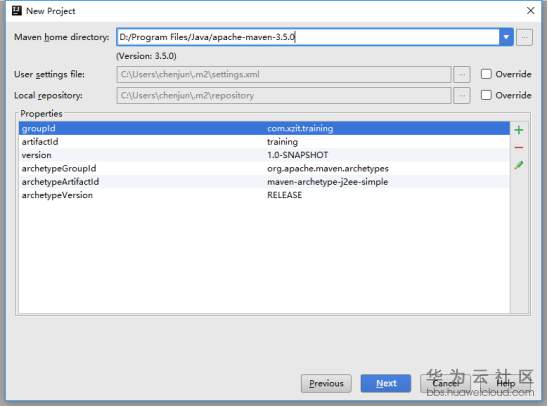The width and height of the screenshot is (548, 407).
Task: Click the maven-archetype-j2ee-simple value
Action: tap(327, 182)
